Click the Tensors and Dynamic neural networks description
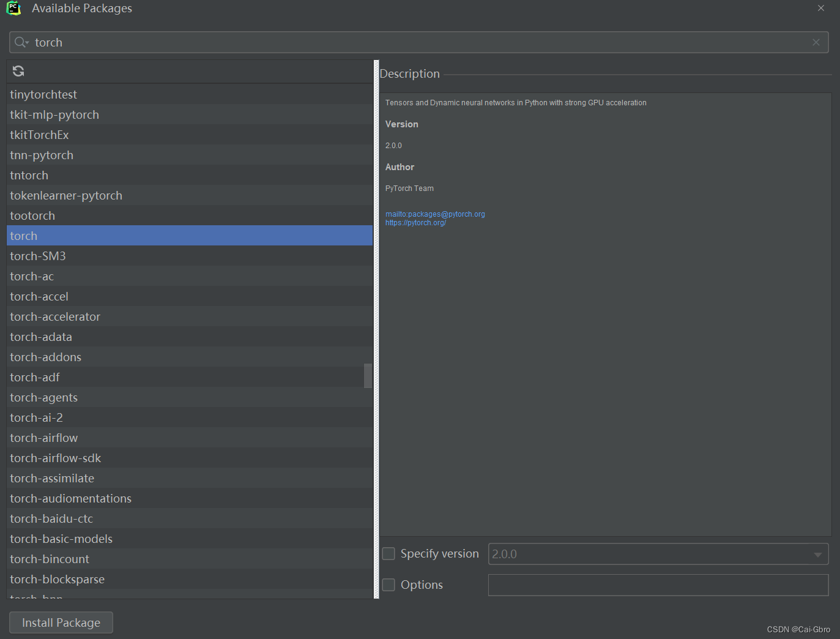This screenshot has height=639, width=840. (x=516, y=103)
